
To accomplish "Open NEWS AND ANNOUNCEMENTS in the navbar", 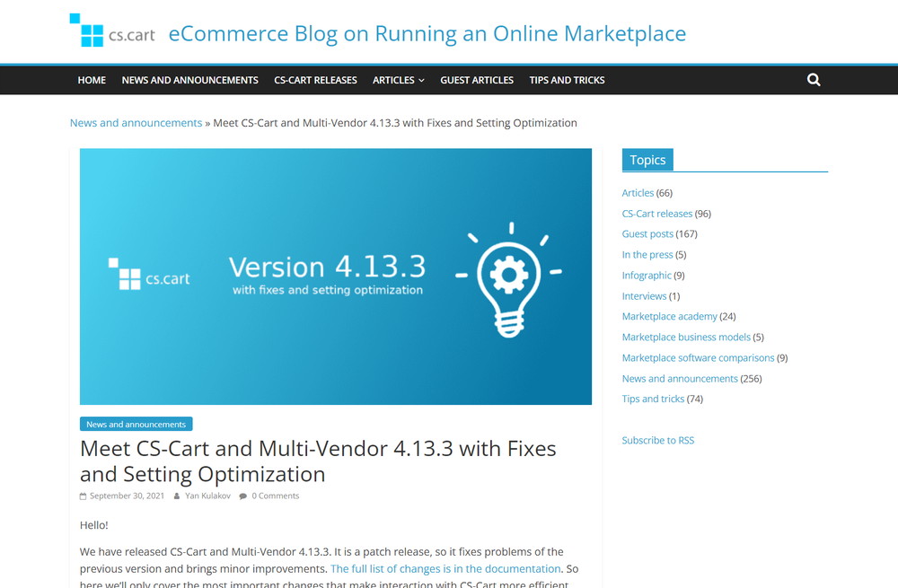I will click(189, 80).
